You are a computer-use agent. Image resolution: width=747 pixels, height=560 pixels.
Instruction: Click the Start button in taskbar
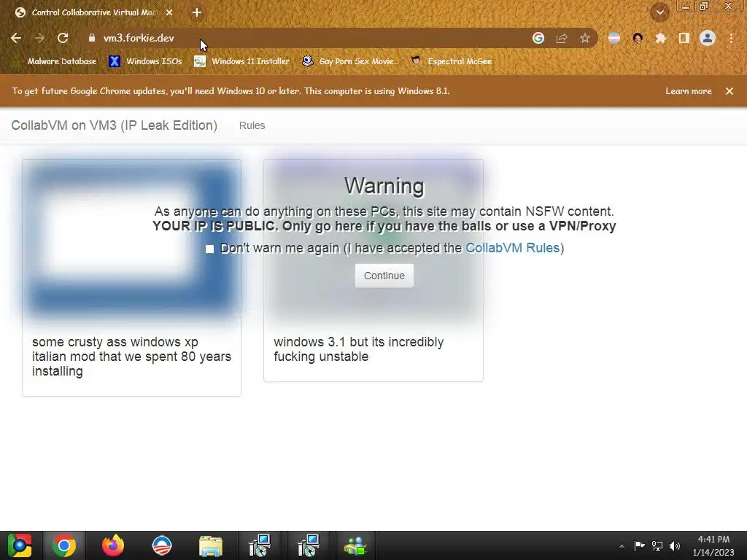click(20, 545)
